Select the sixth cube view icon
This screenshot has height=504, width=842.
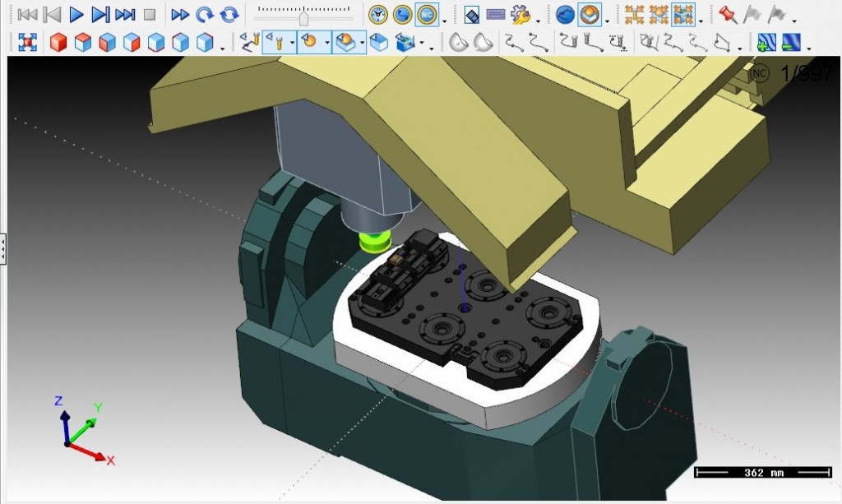[180, 43]
